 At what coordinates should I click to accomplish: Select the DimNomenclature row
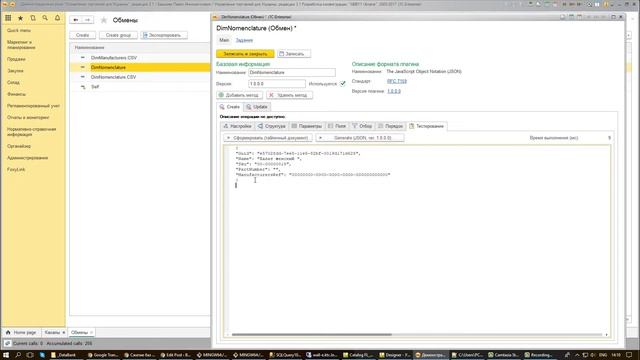[x=140, y=67]
